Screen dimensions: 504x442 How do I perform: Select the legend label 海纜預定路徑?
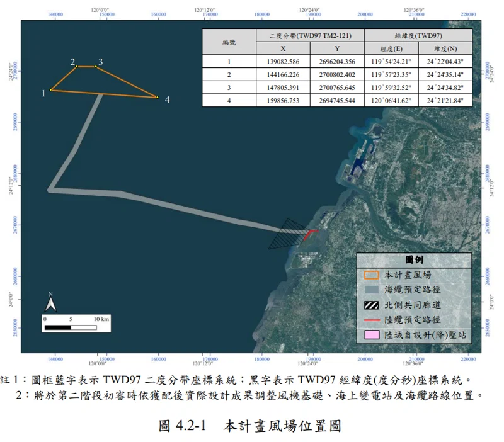click(413, 290)
